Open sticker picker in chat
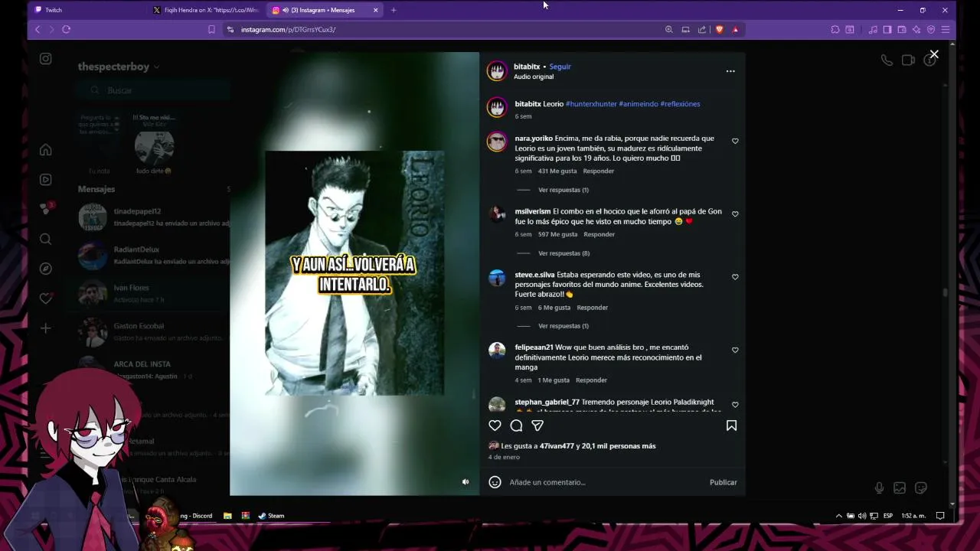The height and width of the screenshot is (551, 980). pos(921,487)
